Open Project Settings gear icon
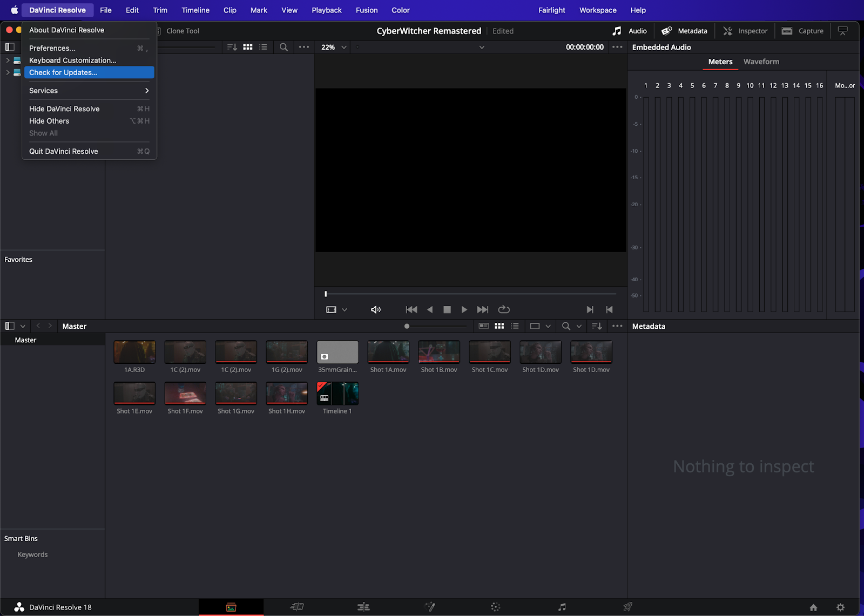Viewport: 864px width, 616px height. pos(840,607)
